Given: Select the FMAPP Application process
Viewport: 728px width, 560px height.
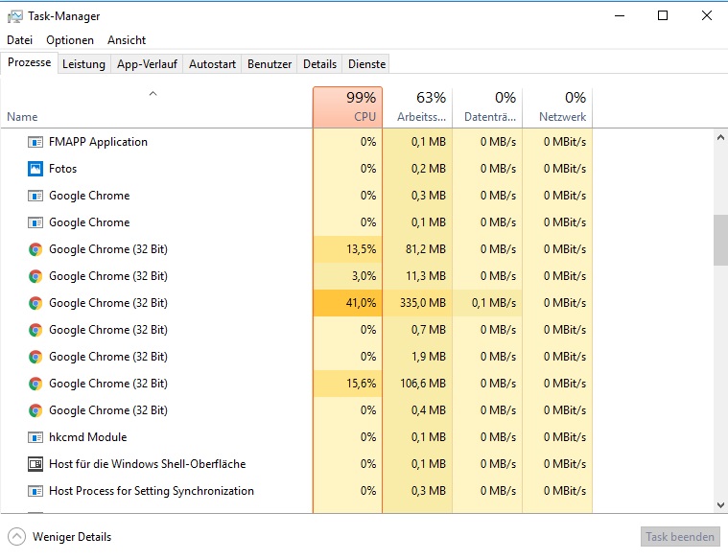Looking at the screenshot, I should tap(296, 142).
